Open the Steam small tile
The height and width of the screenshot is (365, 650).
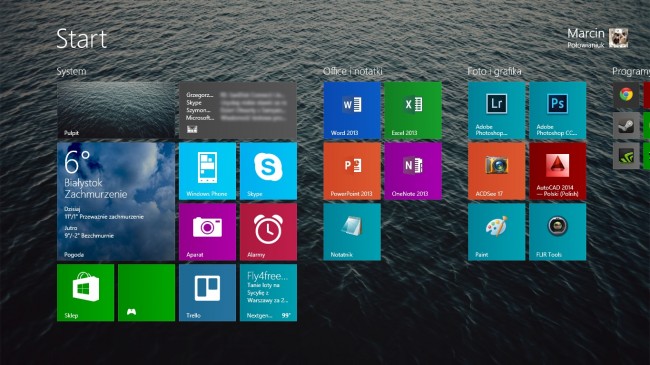626,125
